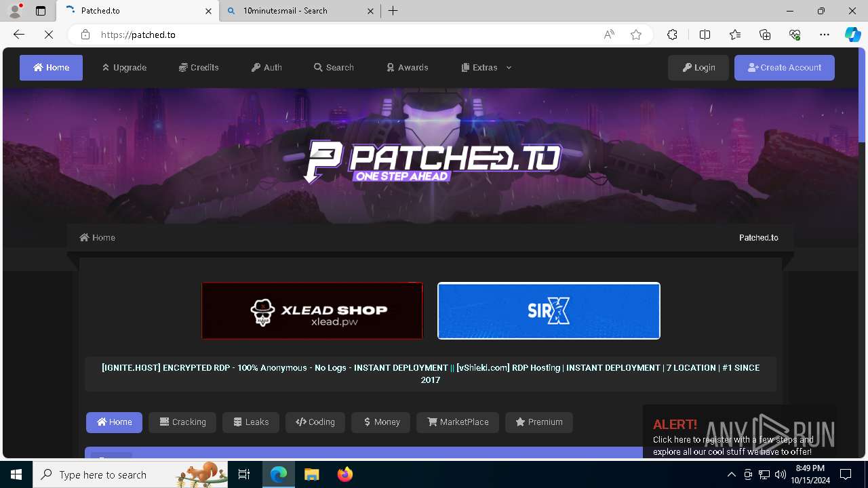This screenshot has height=488, width=868.
Task: Select the Premium category tab
Action: 539,422
